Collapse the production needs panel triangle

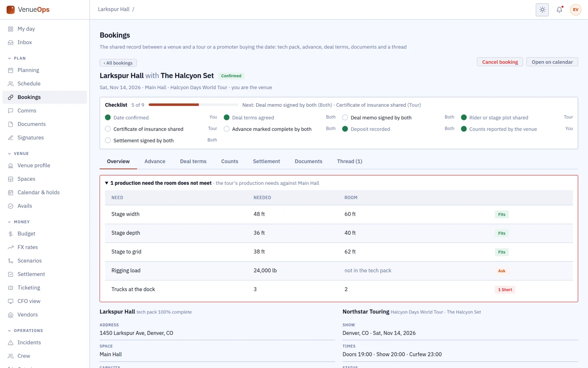pyautogui.click(x=107, y=183)
